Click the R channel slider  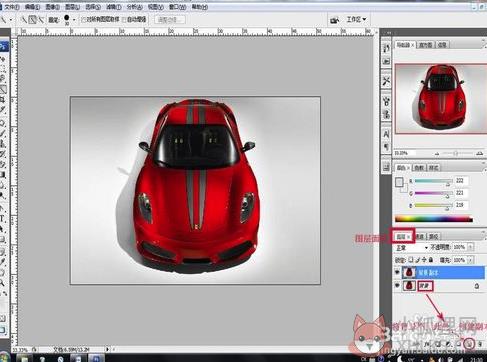[433, 181]
